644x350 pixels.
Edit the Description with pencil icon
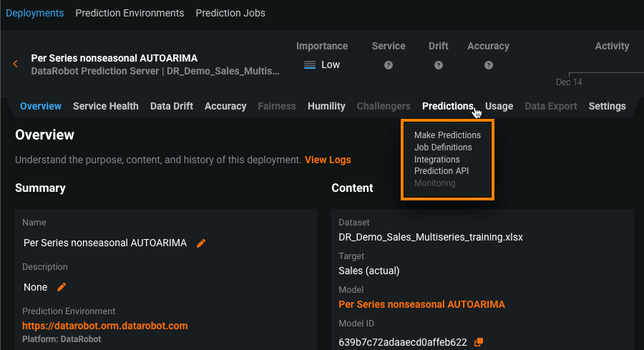click(x=62, y=287)
